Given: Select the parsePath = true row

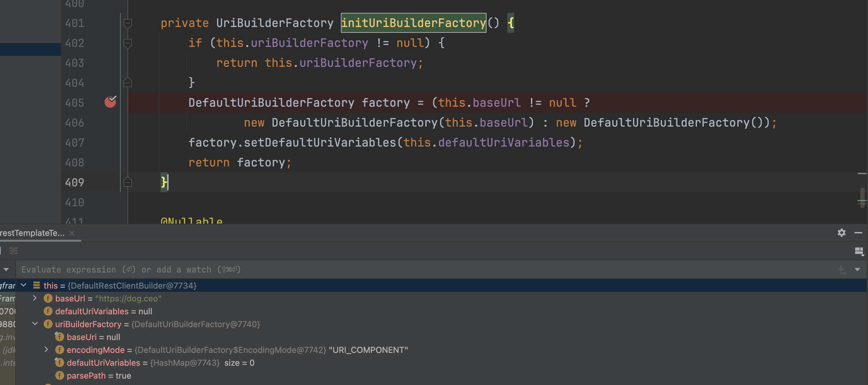Looking at the screenshot, I should tap(441, 375).
